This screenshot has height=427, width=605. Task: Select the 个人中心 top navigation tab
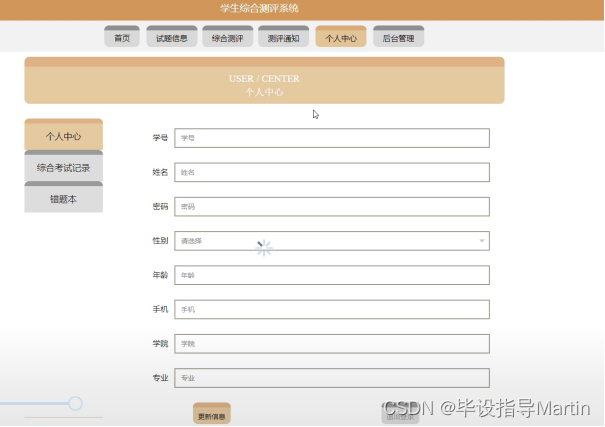[341, 37]
